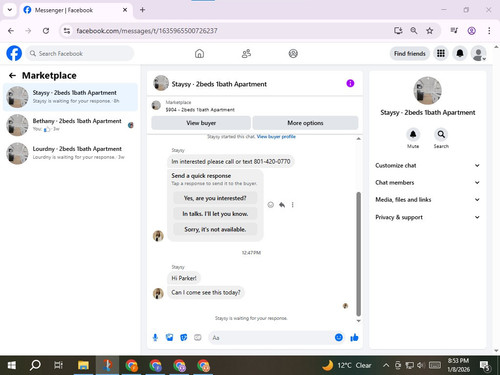
Task: Attach a photo with the image icon
Action: (169, 338)
